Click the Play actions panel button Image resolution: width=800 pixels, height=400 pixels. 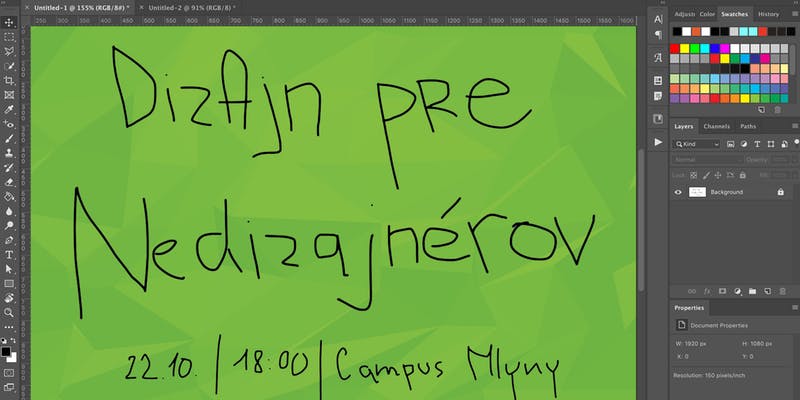pyautogui.click(x=657, y=143)
